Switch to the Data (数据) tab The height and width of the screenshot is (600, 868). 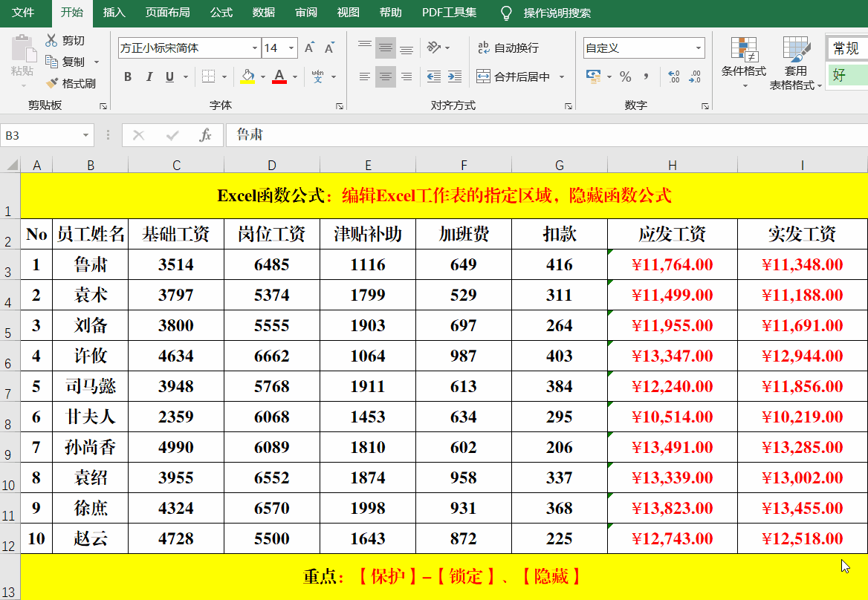point(264,13)
